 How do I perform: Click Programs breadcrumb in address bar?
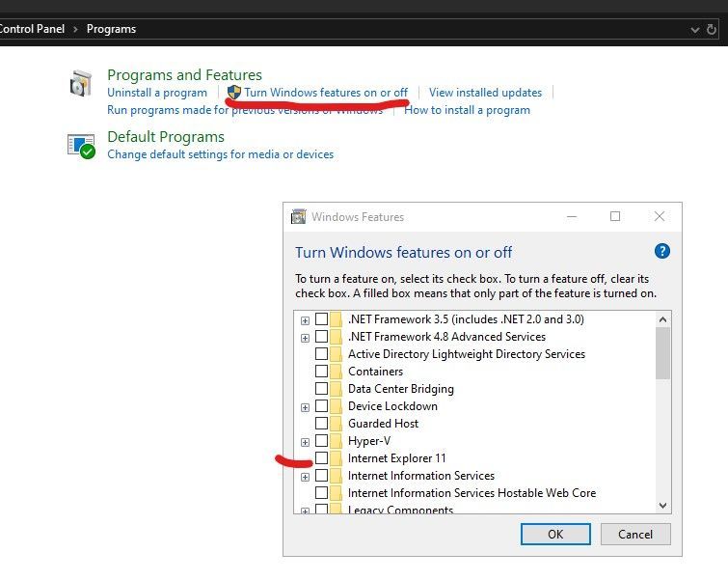pyautogui.click(x=112, y=29)
